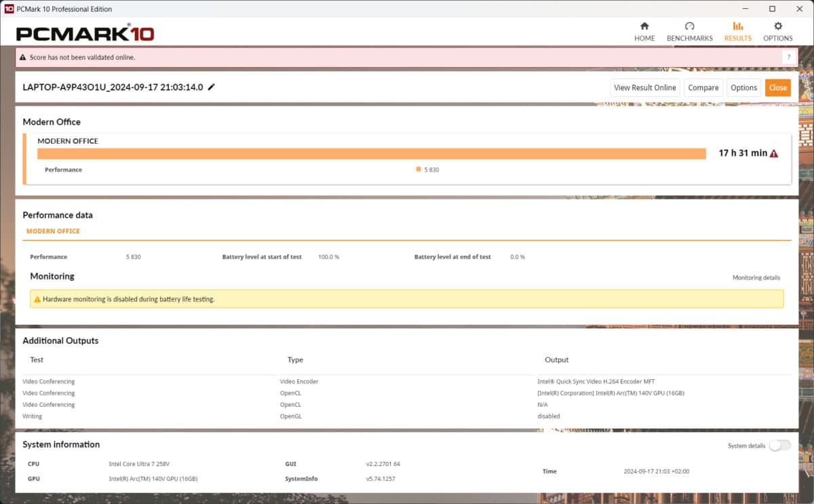Click the disabled output cell in the Writing row

point(549,416)
